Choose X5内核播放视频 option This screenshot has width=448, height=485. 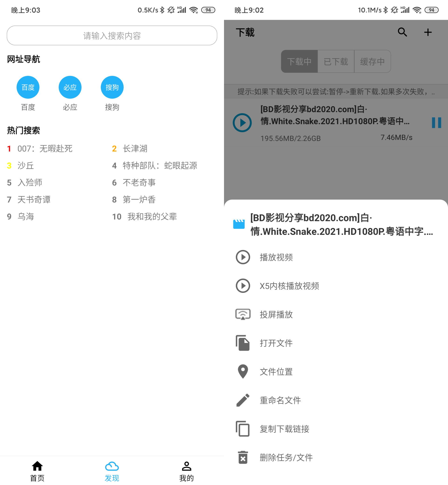[x=289, y=286]
